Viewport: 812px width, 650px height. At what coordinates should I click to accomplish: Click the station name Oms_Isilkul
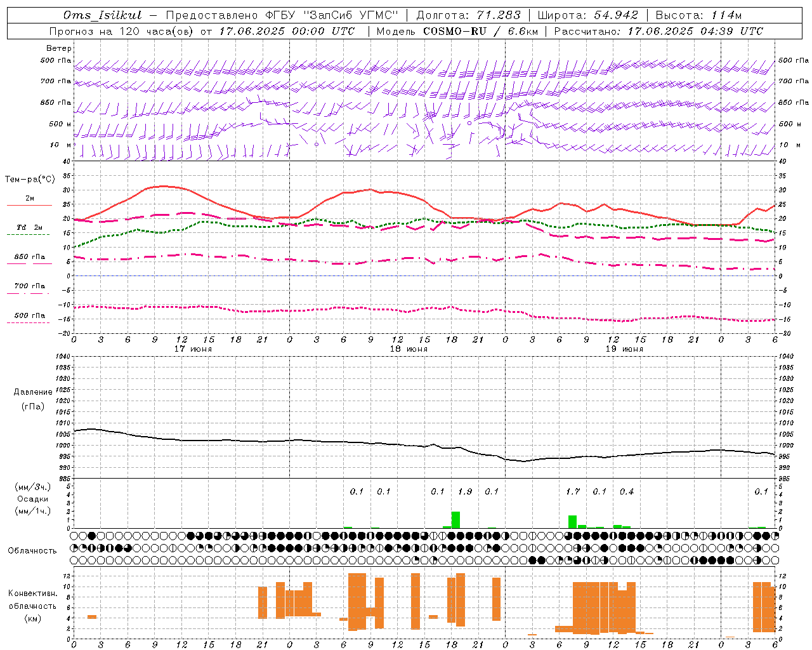[102, 15]
